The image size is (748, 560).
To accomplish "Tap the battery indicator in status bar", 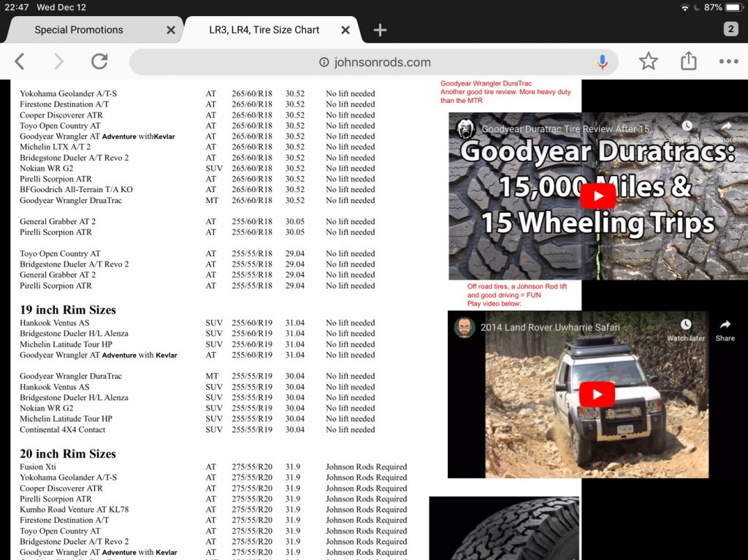I will pyautogui.click(x=733, y=7).
